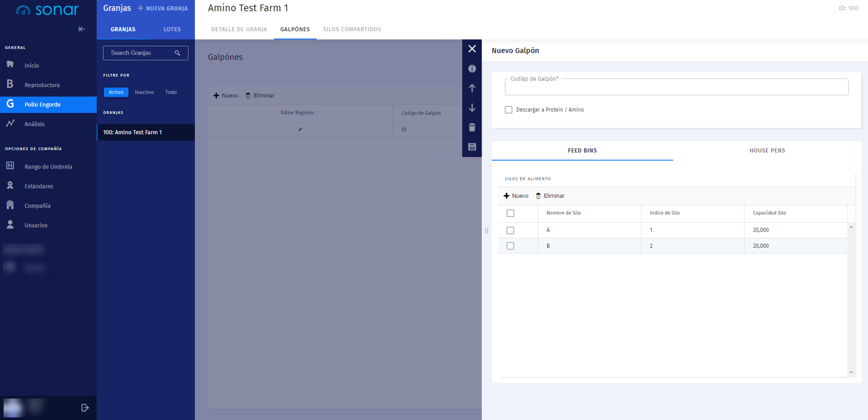Click scrollbar down arrow in silos grid
The height and width of the screenshot is (420, 868).
[x=851, y=372]
